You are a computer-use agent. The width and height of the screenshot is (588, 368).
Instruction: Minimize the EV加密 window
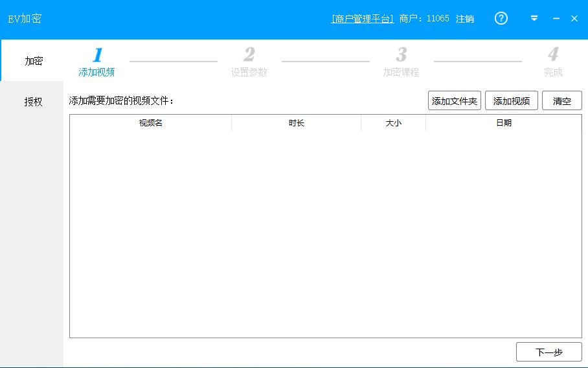556,19
